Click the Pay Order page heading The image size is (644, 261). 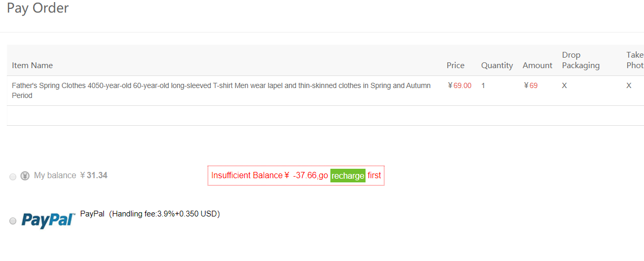coord(38,8)
